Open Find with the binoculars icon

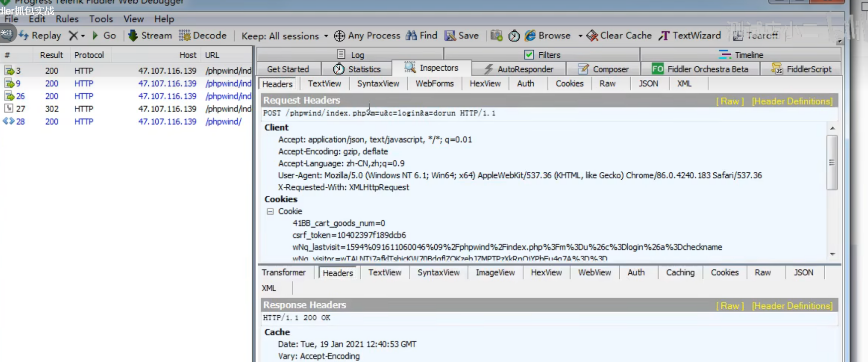pos(411,35)
